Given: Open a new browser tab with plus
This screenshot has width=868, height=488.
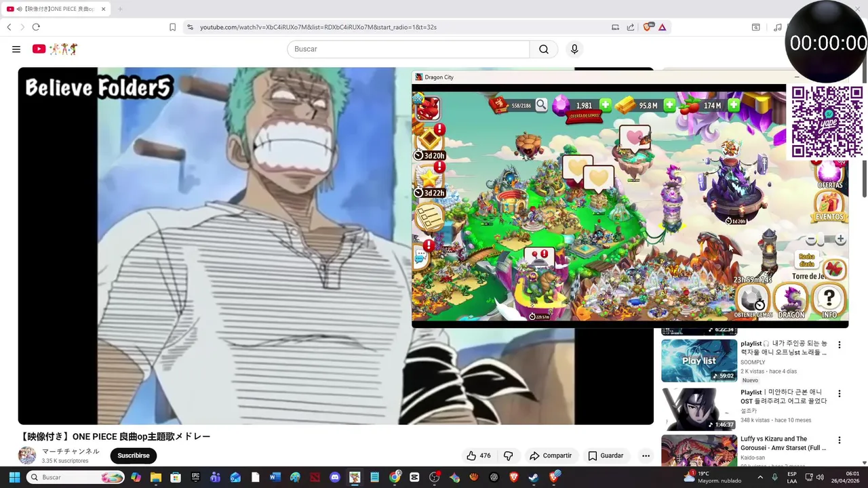Looking at the screenshot, I should click(120, 9).
